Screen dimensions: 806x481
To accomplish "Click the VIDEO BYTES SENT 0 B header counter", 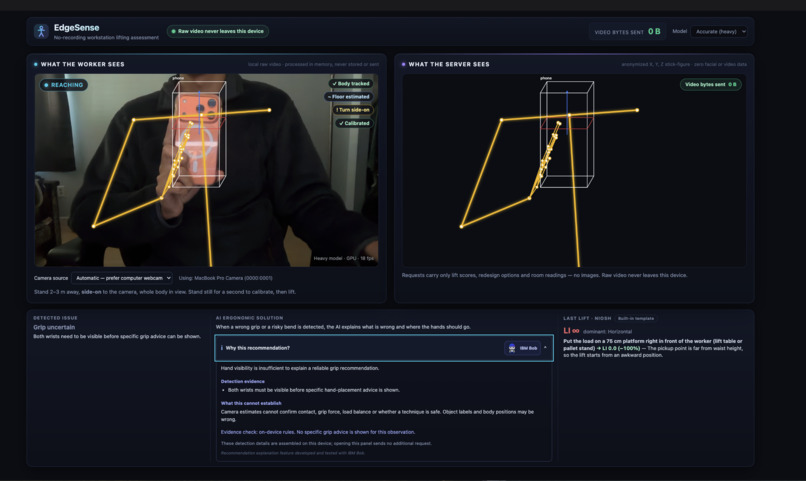I will [x=627, y=31].
